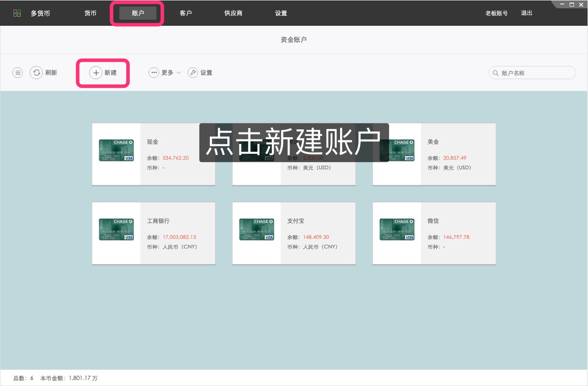The width and height of the screenshot is (588, 386).
Task: Click balance 146,797.78 on 微信 card
Action: (456, 237)
